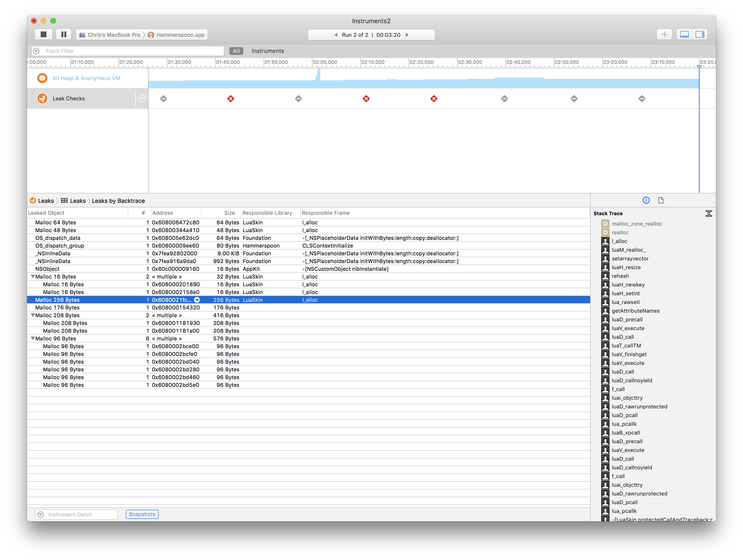Viewport: 743px width, 560px height.
Task: Sort by Size column header
Action: tap(221, 213)
